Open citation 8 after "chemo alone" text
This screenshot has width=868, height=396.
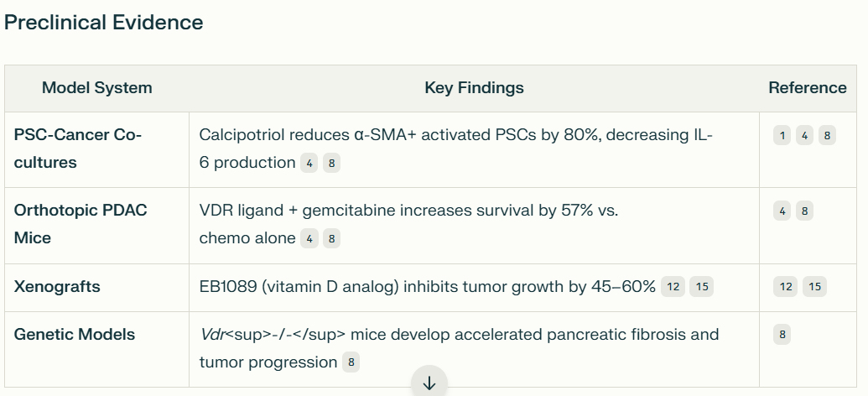coord(331,239)
